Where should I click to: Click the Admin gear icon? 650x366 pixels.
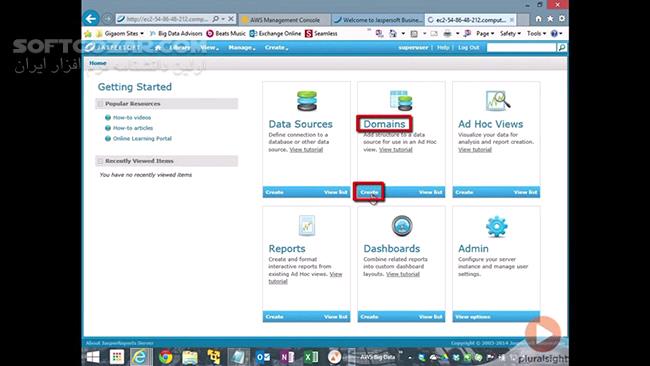click(x=497, y=226)
